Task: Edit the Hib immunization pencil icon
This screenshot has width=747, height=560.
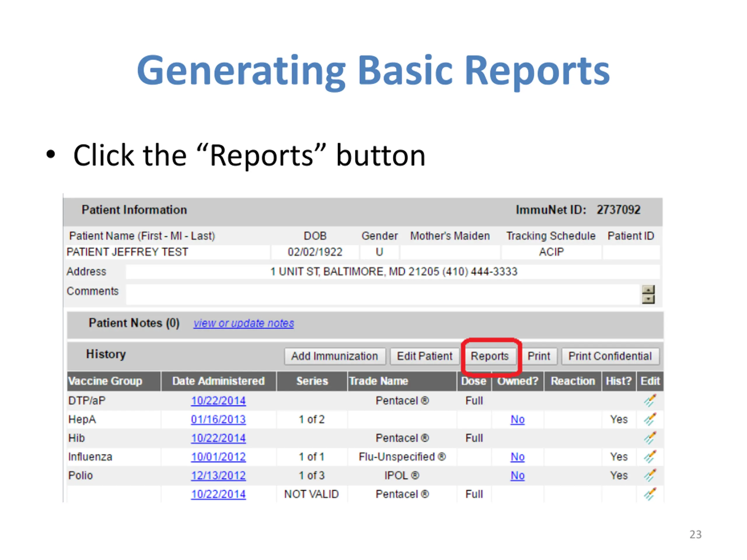Action: click(x=650, y=438)
